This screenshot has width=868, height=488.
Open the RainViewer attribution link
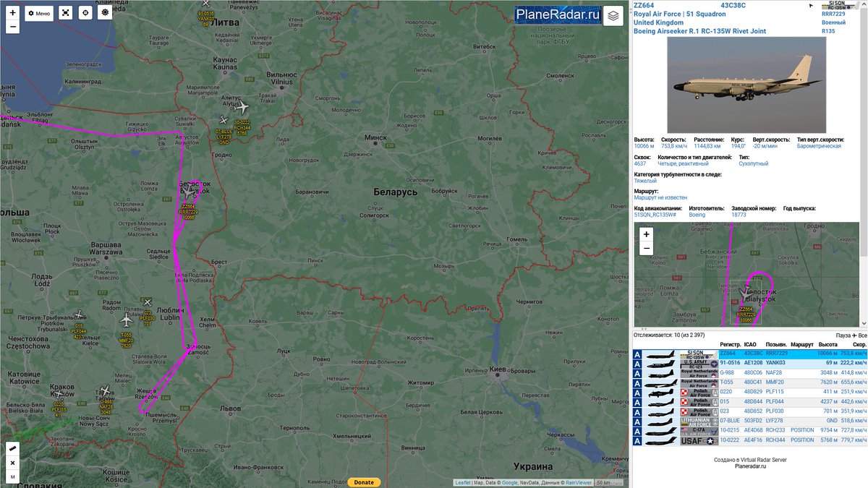click(x=579, y=483)
